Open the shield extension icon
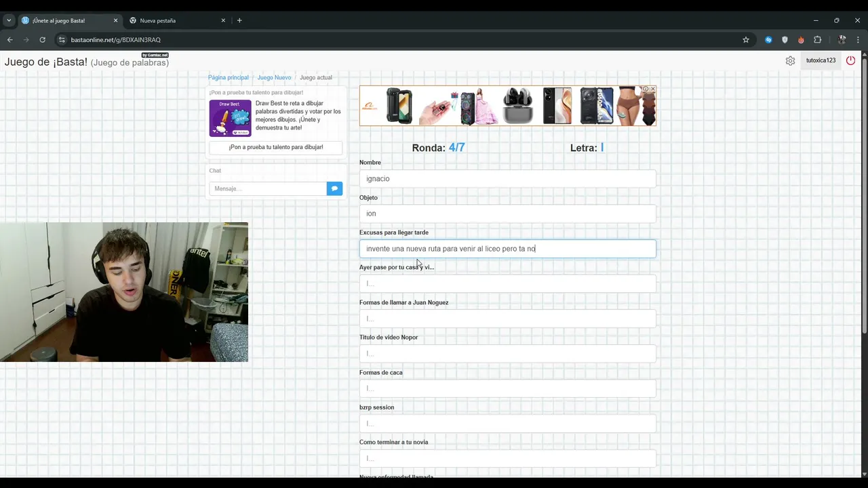868x488 pixels. point(785,40)
